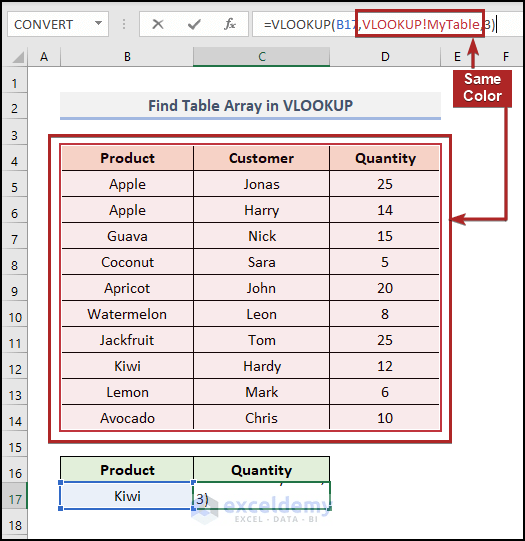Expand the Name Box dropdown arrow
Image resolution: width=525 pixels, height=541 pixels.
point(99,23)
